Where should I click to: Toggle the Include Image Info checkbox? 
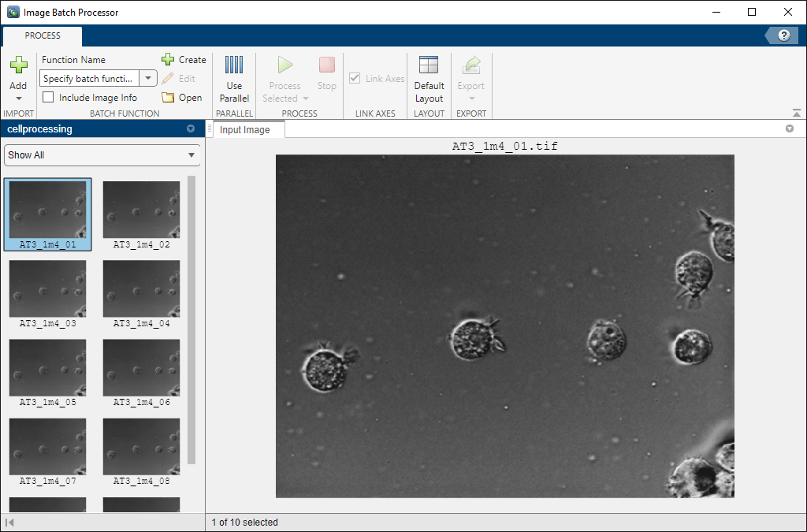click(x=49, y=98)
